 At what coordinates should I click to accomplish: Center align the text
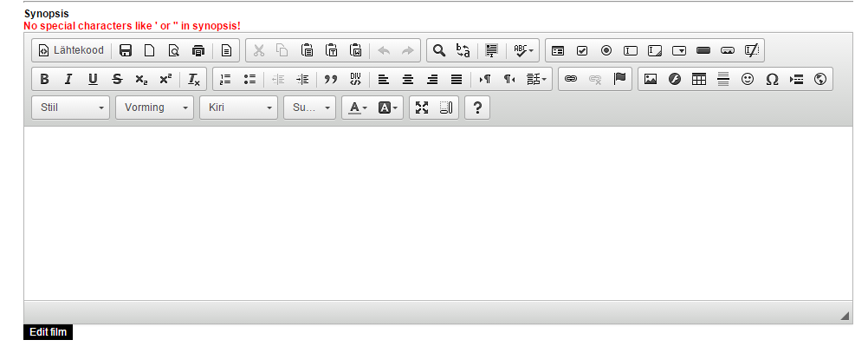pos(408,79)
